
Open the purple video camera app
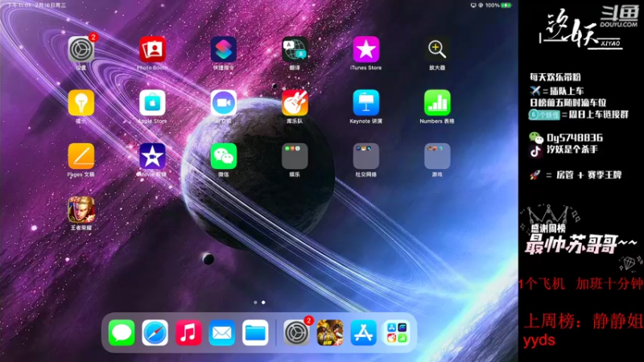pyautogui.click(x=224, y=103)
